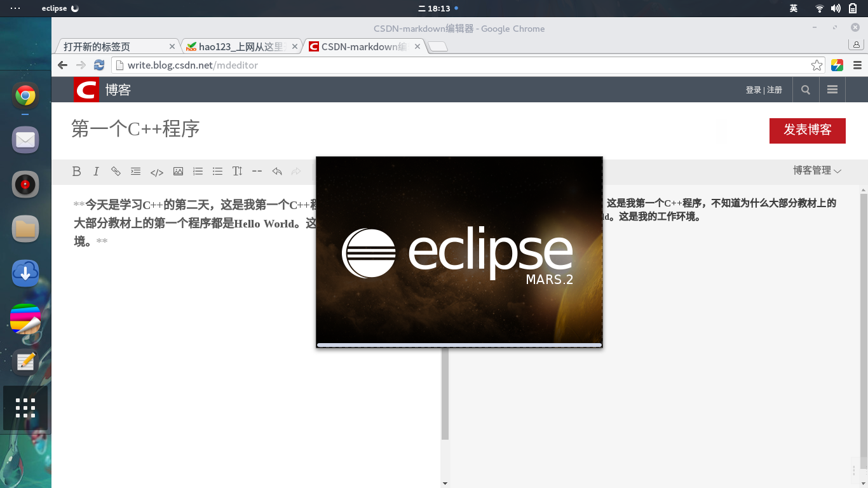Open the eclipse app menu in top bar
The height and width of the screenshot is (488, 868).
pos(60,8)
